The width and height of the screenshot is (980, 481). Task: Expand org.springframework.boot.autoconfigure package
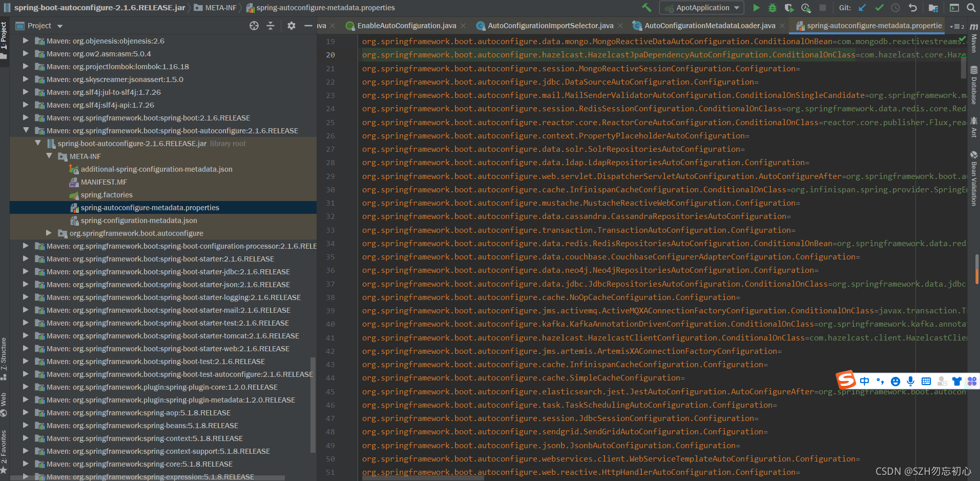click(49, 233)
